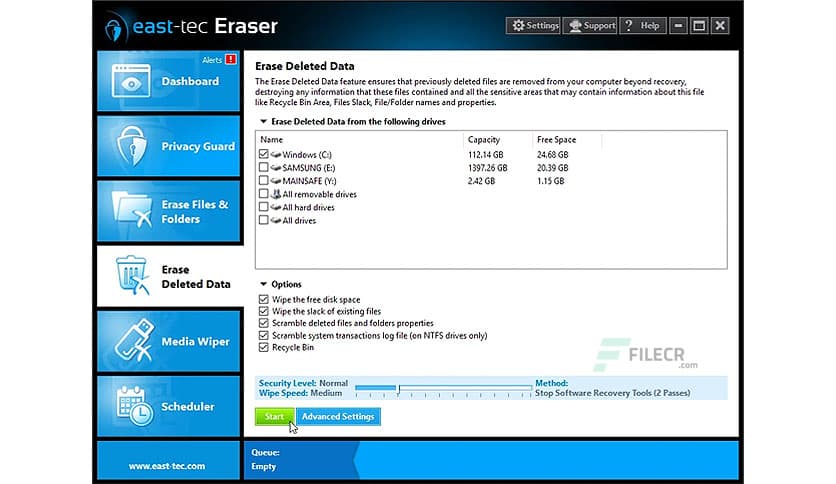Image resolution: width=836 pixels, height=484 pixels.
Task: Click the 24.68 GB free space value
Action: pos(552,155)
